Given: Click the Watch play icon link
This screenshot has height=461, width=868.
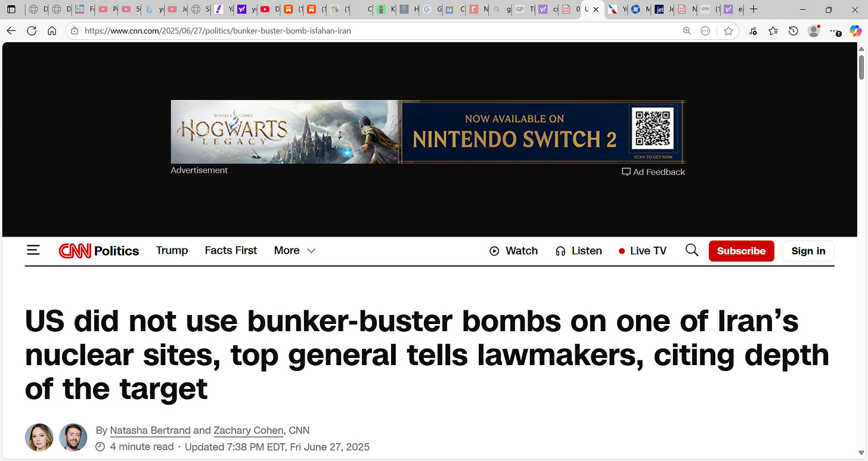Looking at the screenshot, I should pyautogui.click(x=513, y=251).
